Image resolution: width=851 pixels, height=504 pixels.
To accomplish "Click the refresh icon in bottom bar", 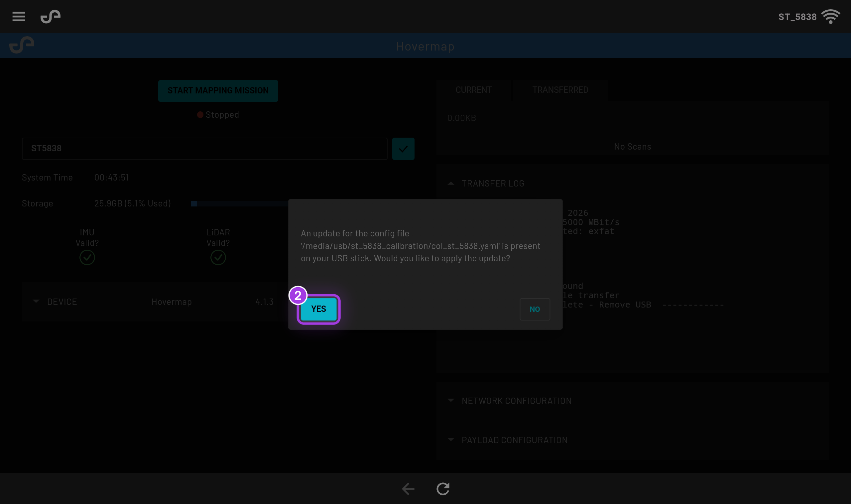I will (443, 489).
